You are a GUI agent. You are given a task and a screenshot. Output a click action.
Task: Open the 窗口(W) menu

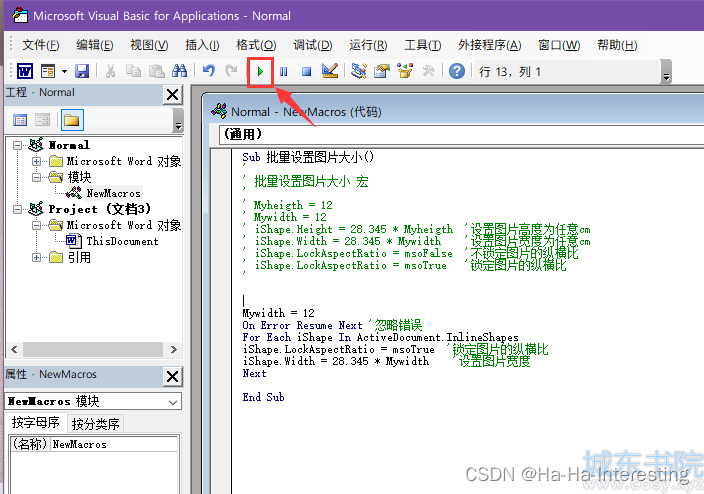point(559,45)
